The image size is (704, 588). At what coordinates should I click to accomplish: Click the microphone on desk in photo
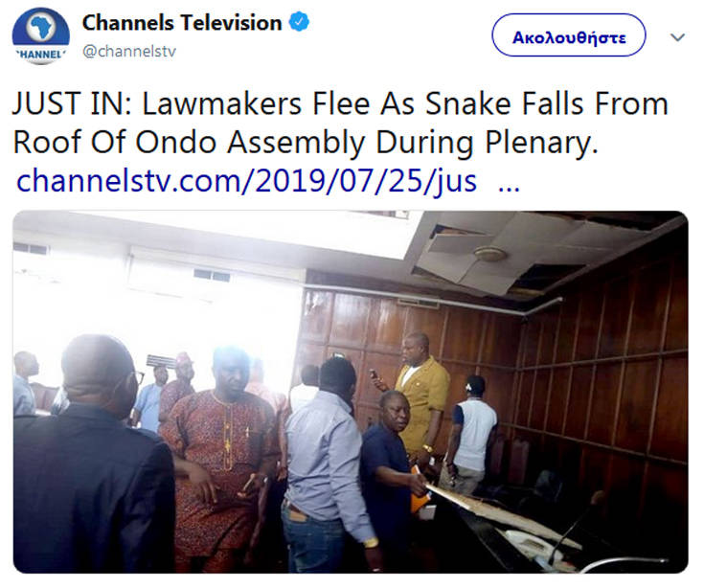click(573, 525)
